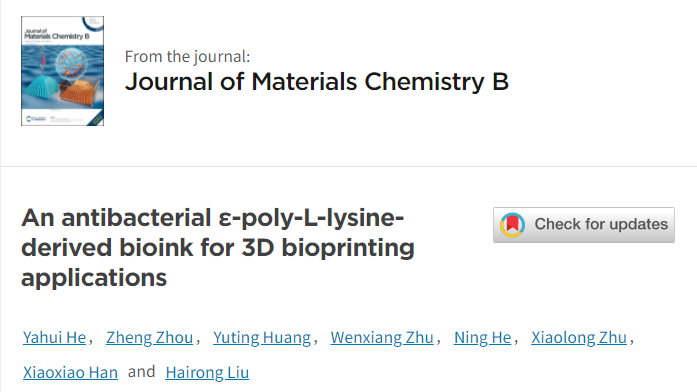The width and height of the screenshot is (697, 392).
Task: Click the word '3D bioprinting' in the title
Action: pos(328,248)
